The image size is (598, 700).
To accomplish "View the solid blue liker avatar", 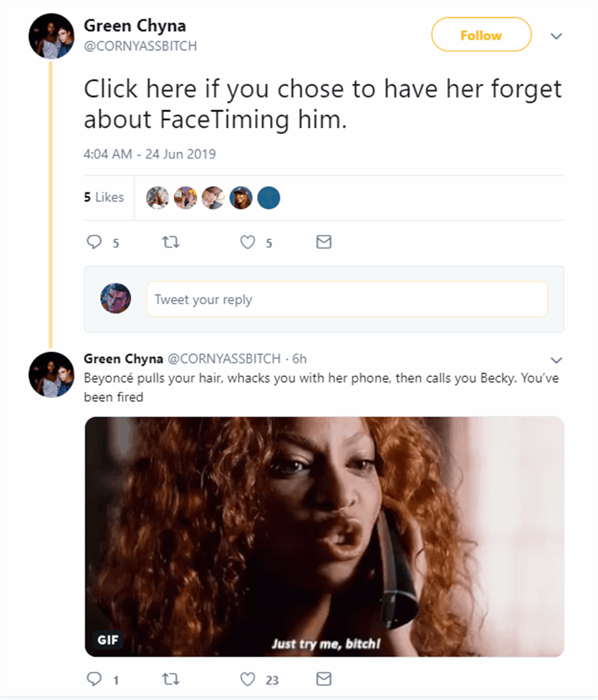I will [269, 197].
